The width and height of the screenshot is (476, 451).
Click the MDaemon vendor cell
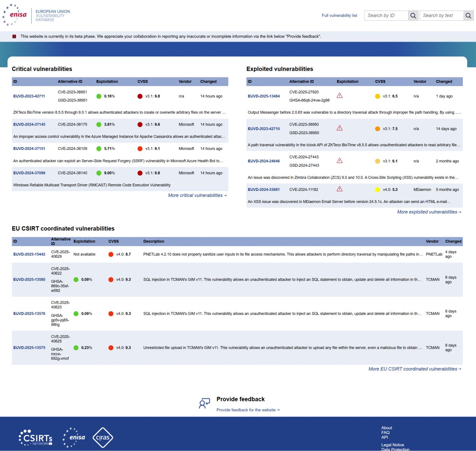(x=422, y=190)
